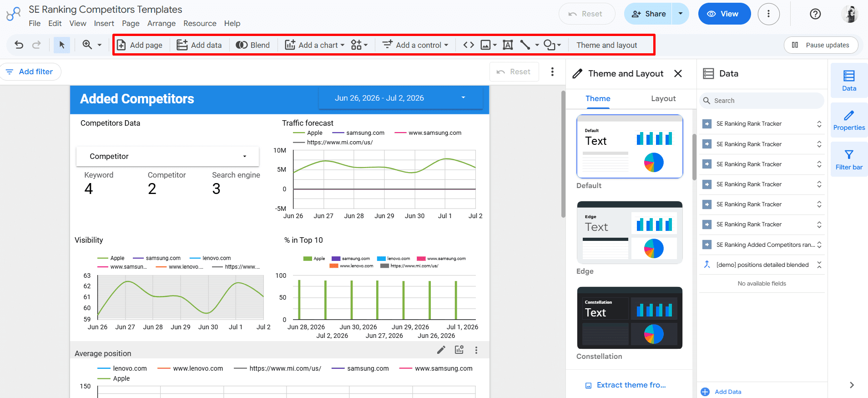
Task: Open the Arrange menu
Action: pos(161,23)
